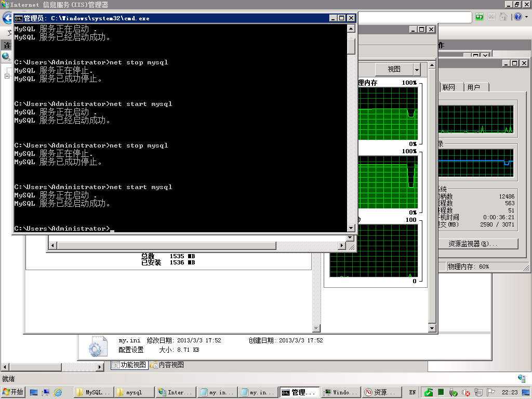Click the EN language indicator in taskbar

tap(412, 393)
